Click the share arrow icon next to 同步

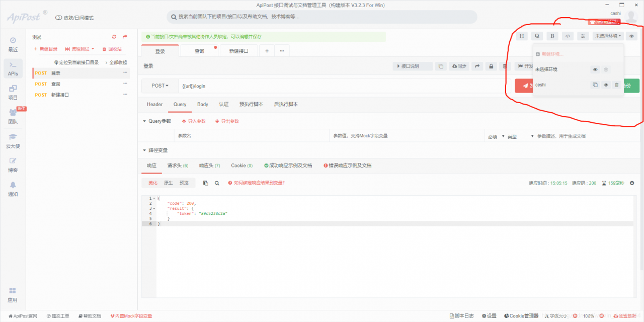pyautogui.click(x=477, y=66)
